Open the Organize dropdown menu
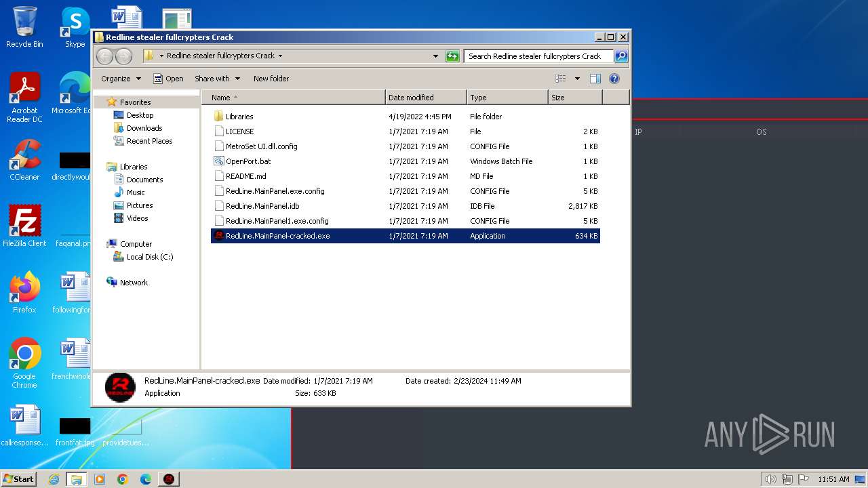The image size is (868, 488). click(121, 79)
